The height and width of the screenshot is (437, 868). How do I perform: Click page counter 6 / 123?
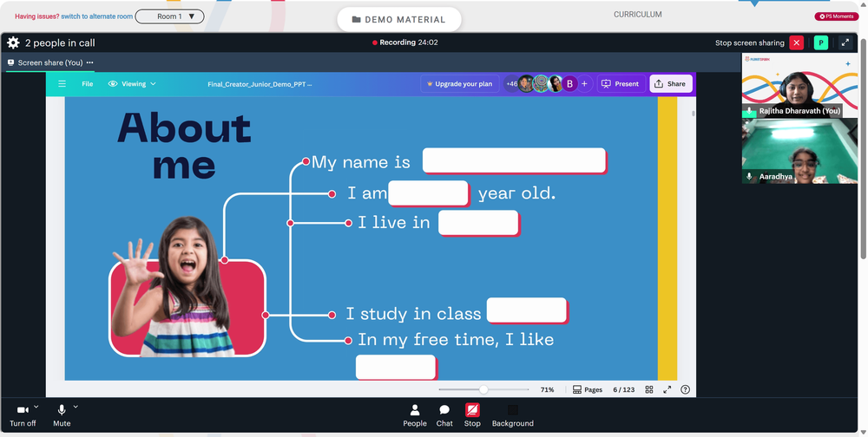click(x=624, y=389)
